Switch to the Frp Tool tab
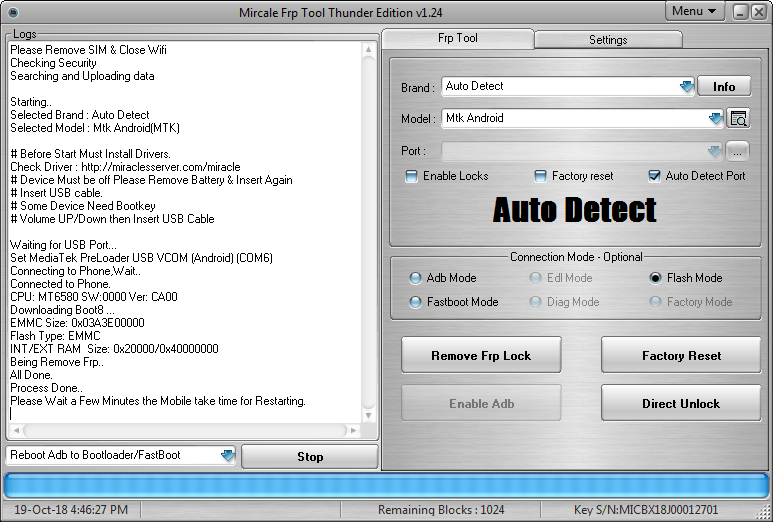 click(x=457, y=38)
